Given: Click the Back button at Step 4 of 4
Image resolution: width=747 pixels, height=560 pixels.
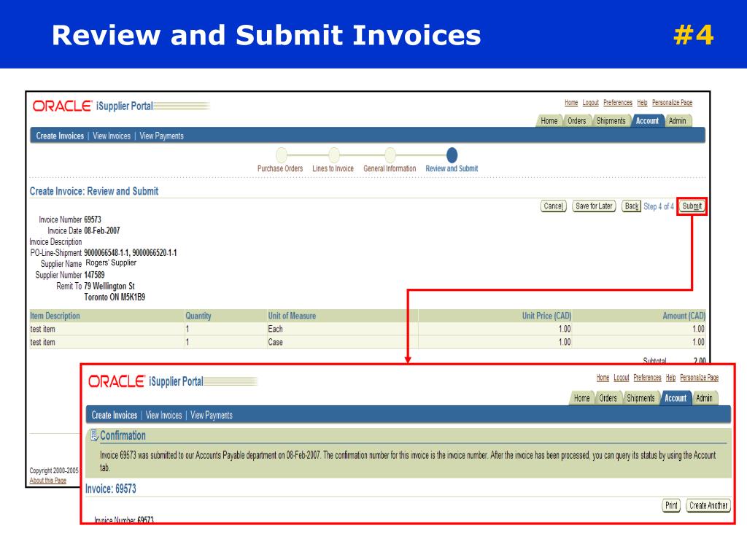Looking at the screenshot, I should tap(631, 206).
